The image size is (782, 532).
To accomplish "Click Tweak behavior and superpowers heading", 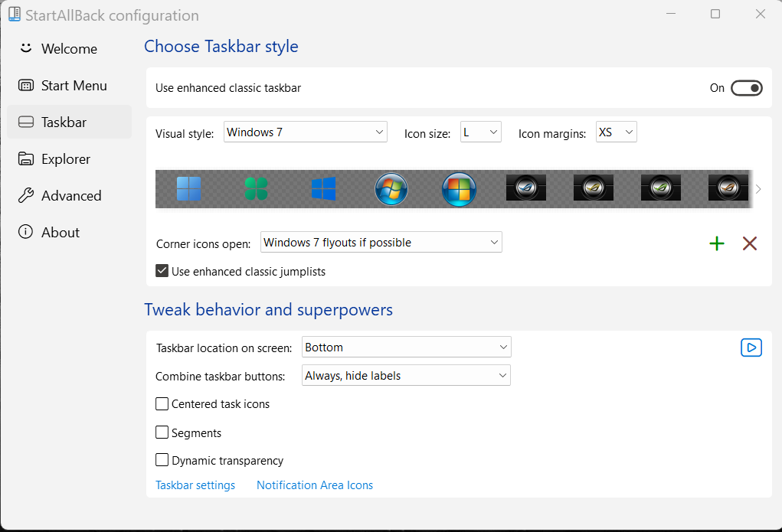I will click(268, 309).
